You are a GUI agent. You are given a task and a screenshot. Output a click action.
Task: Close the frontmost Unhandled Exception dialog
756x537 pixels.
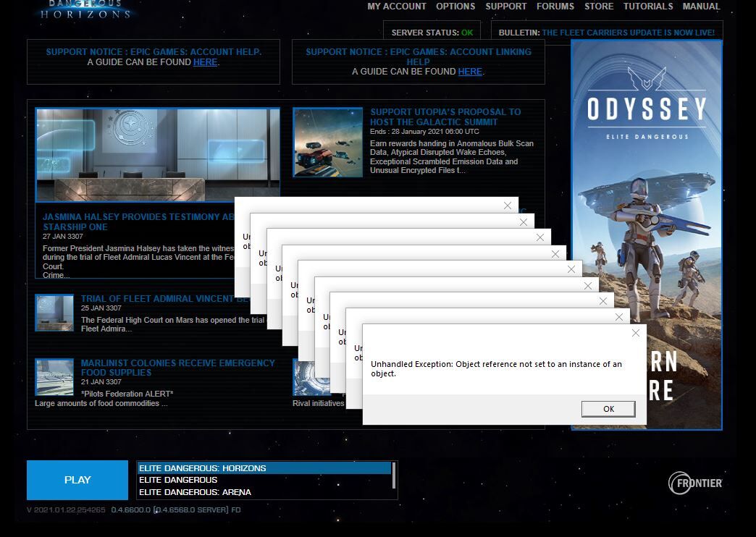pyautogui.click(x=636, y=333)
